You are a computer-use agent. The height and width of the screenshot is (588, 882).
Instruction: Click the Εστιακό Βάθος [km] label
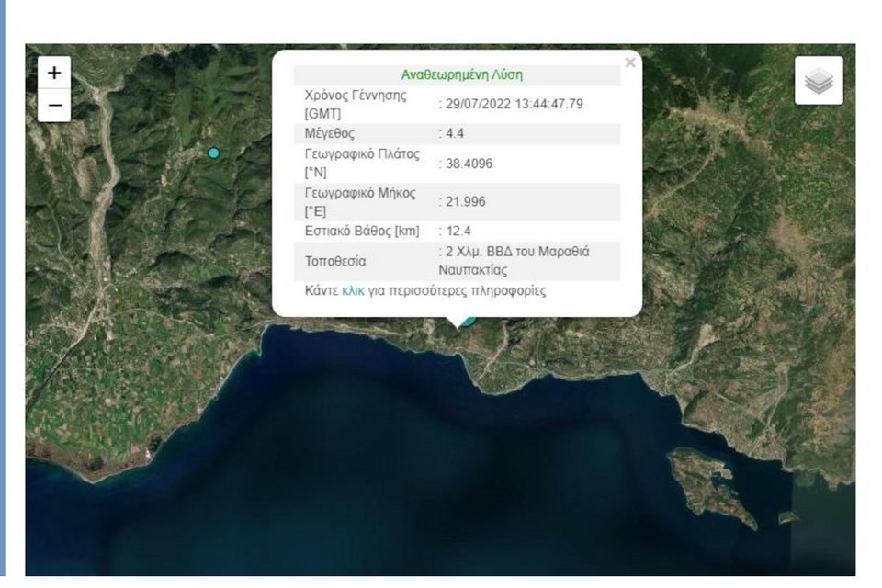[x=361, y=231]
